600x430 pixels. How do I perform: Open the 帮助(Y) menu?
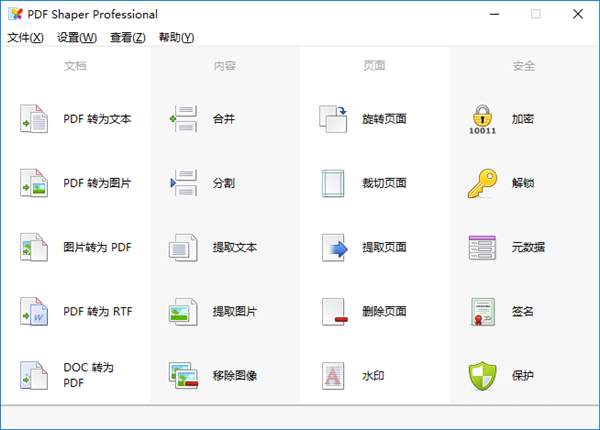[176, 37]
